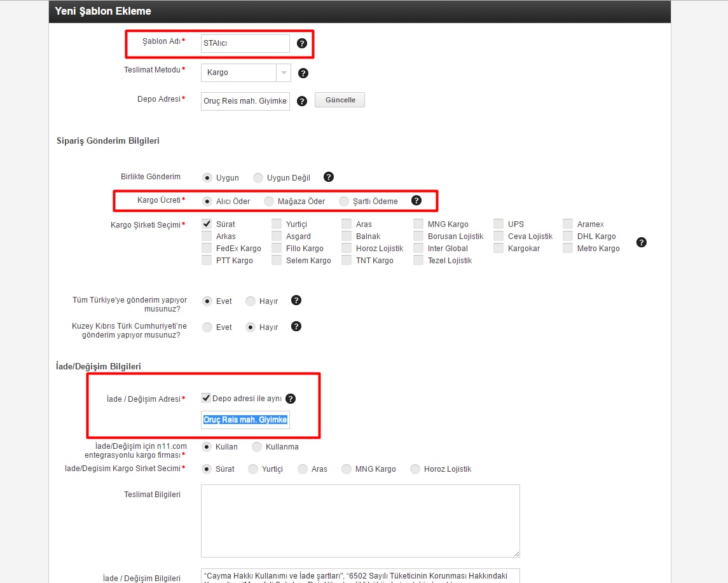
Task: Enable the Fillo Kargo checkbox
Action: click(277, 248)
